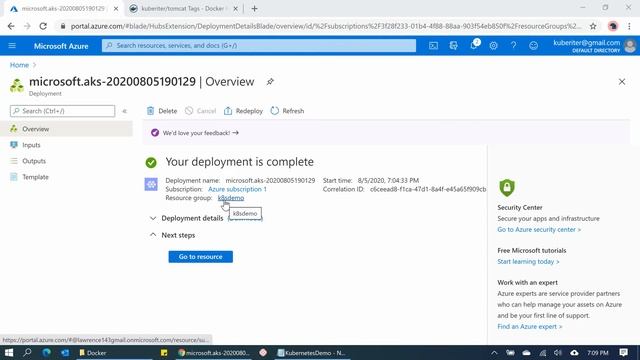This screenshot has height=360, width=640.
Task: Open the Windows Action Center icon
Action: pos(623,353)
